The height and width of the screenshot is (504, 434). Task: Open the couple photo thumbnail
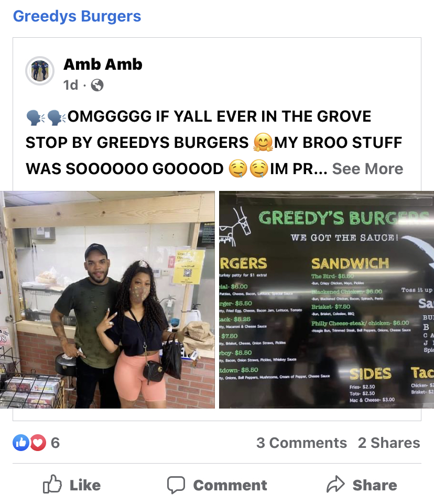[107, 300]
